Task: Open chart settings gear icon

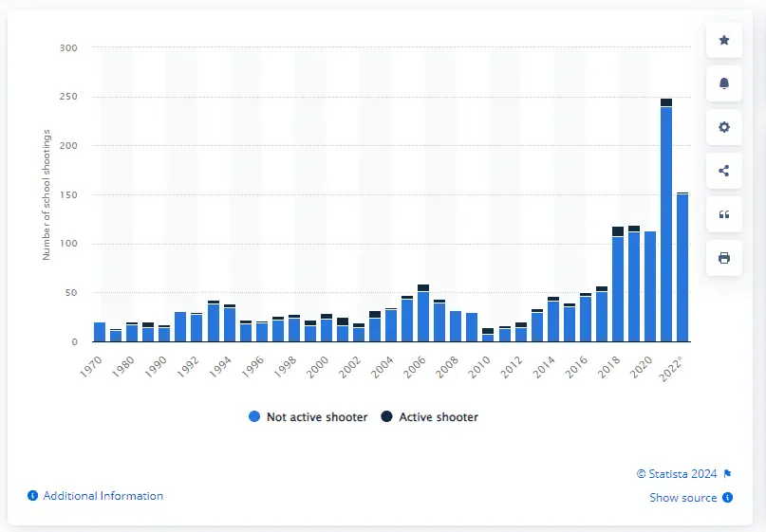Action: coord(724,127)
